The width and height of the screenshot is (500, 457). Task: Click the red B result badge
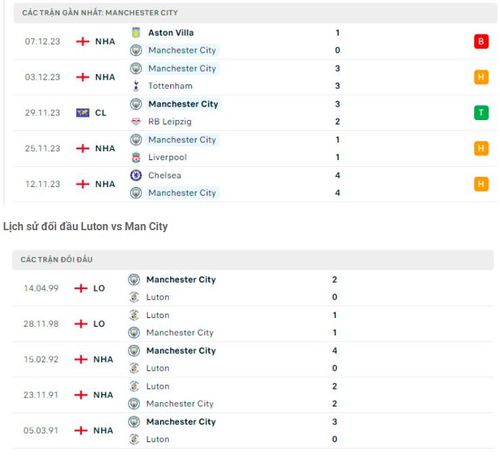[x=481, y=42]
